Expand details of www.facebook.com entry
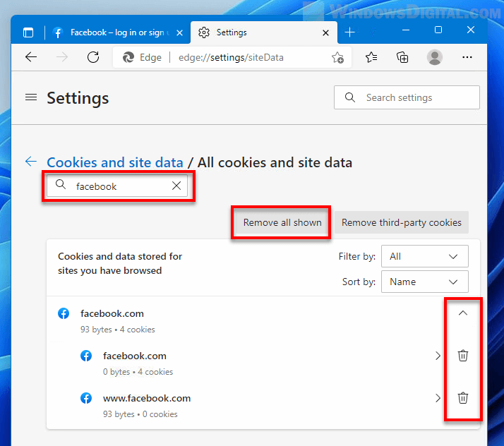Image resolution: width=504 pixels, height=446 pixels. (x=438, y=398)
